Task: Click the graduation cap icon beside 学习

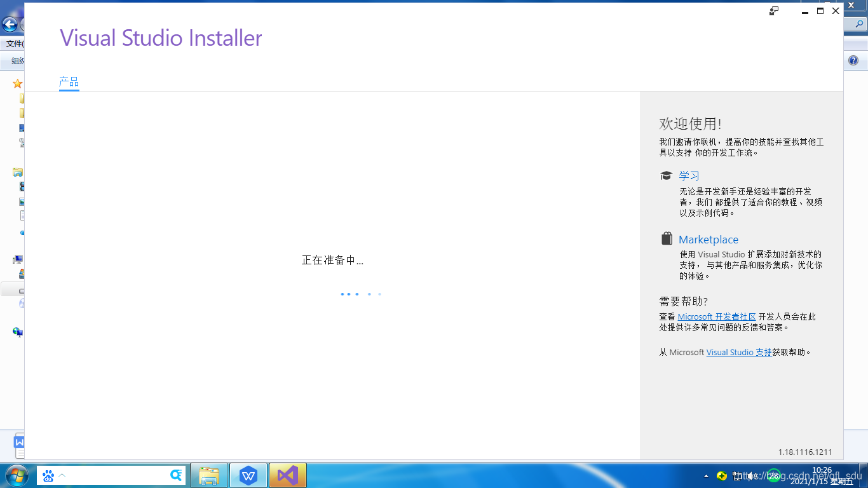Action: click(666, 176)
